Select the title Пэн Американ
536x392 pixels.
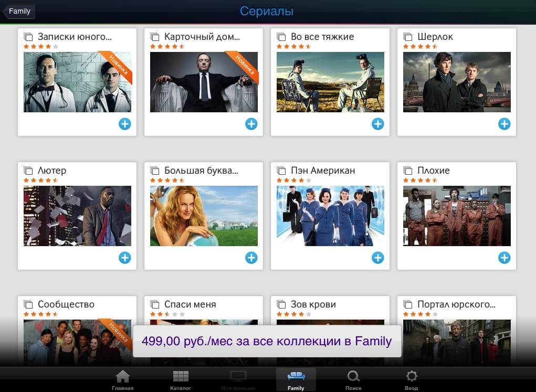(323, 171)
